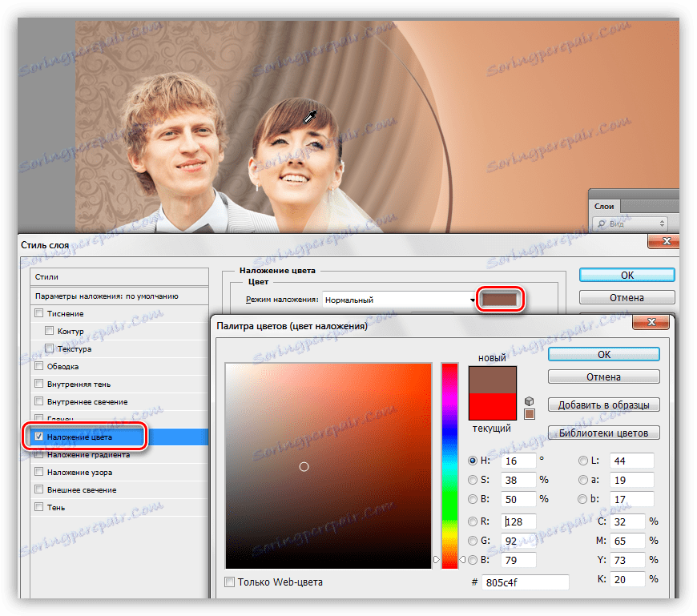Enable the Внешнее свечение checkbox
The height and width of the screenshot is (616, 697).
[38, 489]
